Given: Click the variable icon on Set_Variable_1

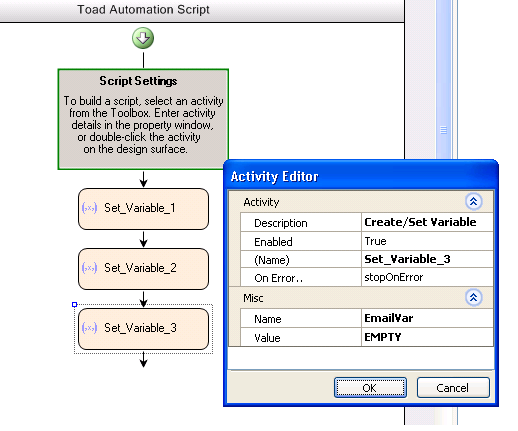Looking at the screenshot, I should pyautogui.click(x=89, y=208).
